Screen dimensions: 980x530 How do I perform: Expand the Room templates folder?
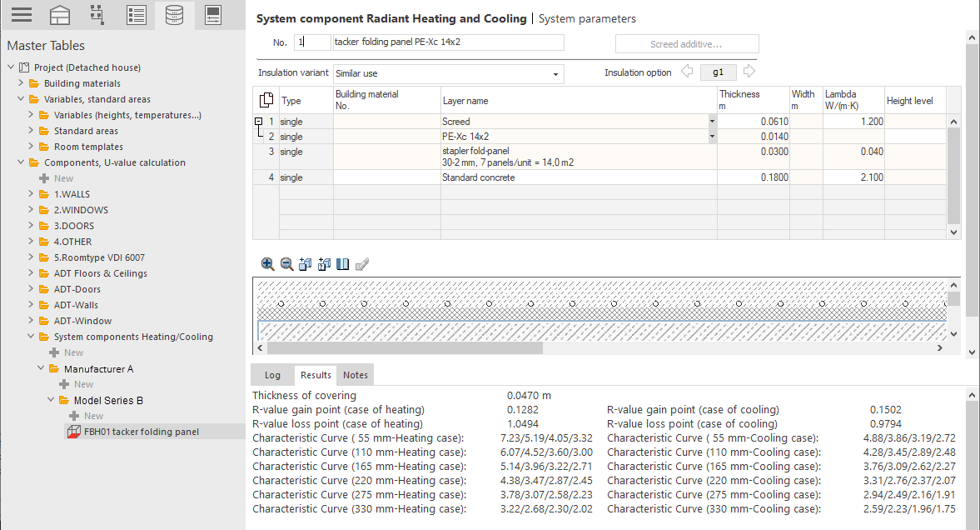31,147
